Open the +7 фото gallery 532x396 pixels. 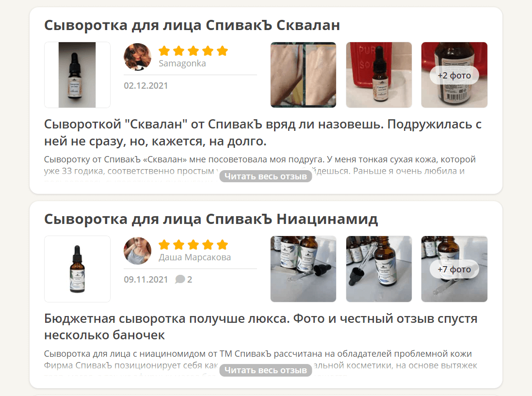coord(454,269)
